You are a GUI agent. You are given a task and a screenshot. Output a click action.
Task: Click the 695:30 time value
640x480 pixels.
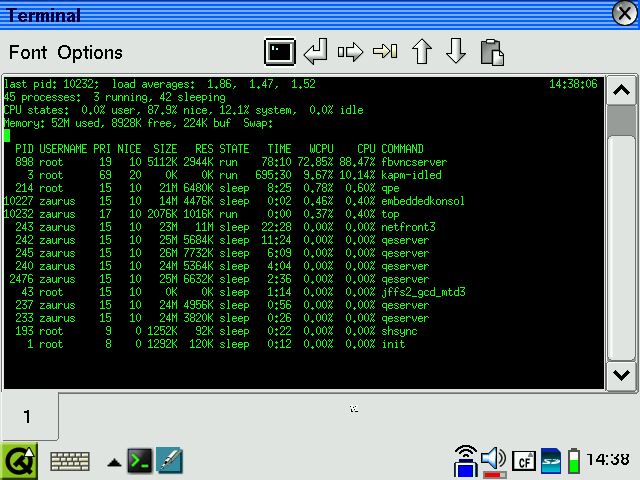click(x=273, y=175)
